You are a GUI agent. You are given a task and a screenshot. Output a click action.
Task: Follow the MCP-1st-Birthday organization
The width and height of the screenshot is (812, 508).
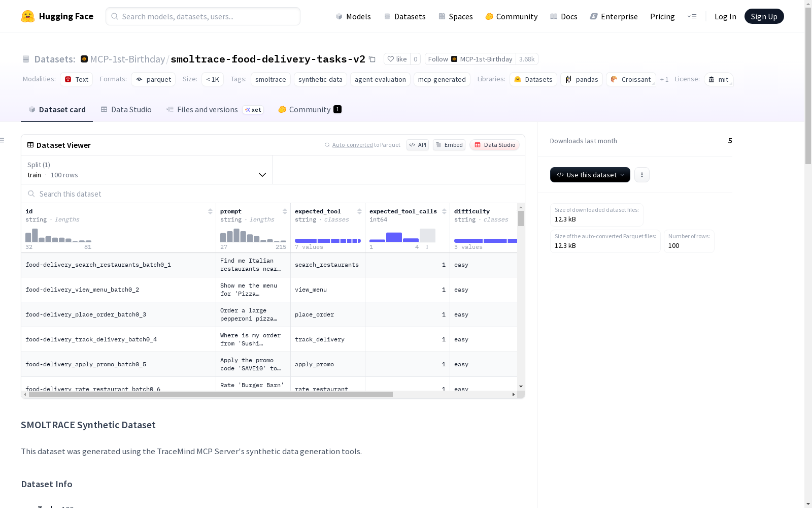[470, 59]
